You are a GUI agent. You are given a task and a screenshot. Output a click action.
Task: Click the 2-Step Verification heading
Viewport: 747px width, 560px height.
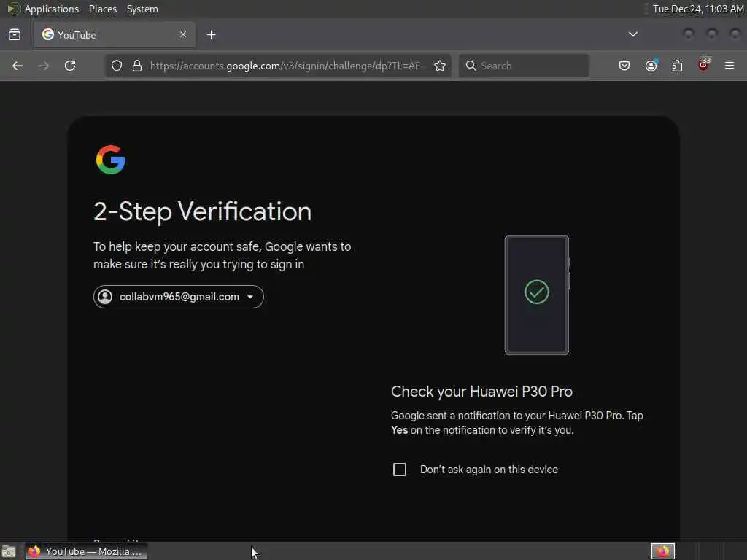pos(203,211)
